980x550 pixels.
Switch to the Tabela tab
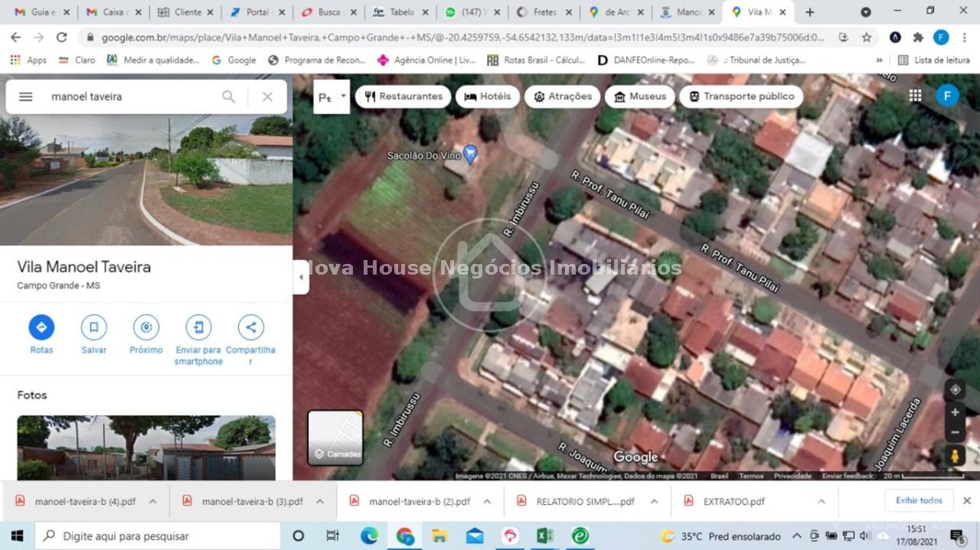pos(400,12)
